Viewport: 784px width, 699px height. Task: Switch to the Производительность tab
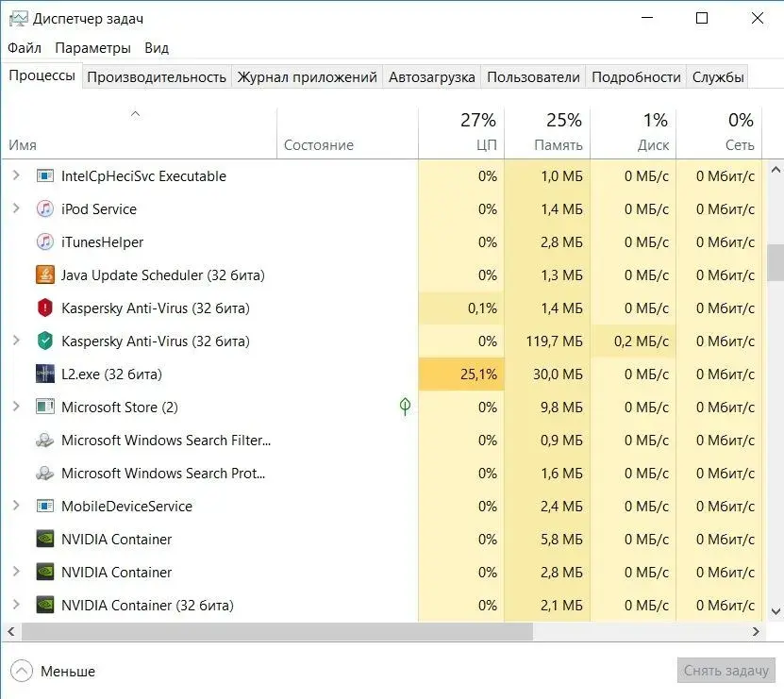pos(157,77)
